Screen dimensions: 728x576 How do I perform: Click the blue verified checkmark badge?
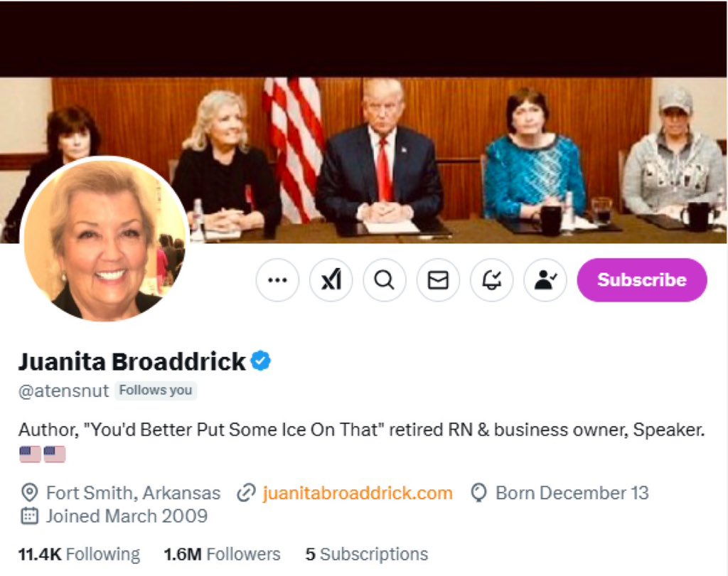coord(262,361)
